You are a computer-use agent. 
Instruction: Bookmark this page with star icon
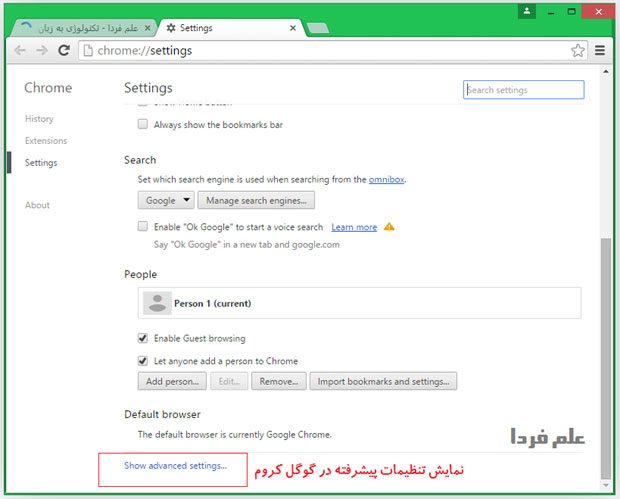coord(577,50)
